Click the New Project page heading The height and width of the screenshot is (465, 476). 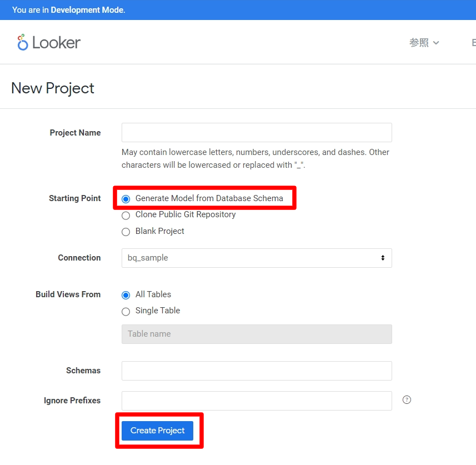(x=53, y=88)
